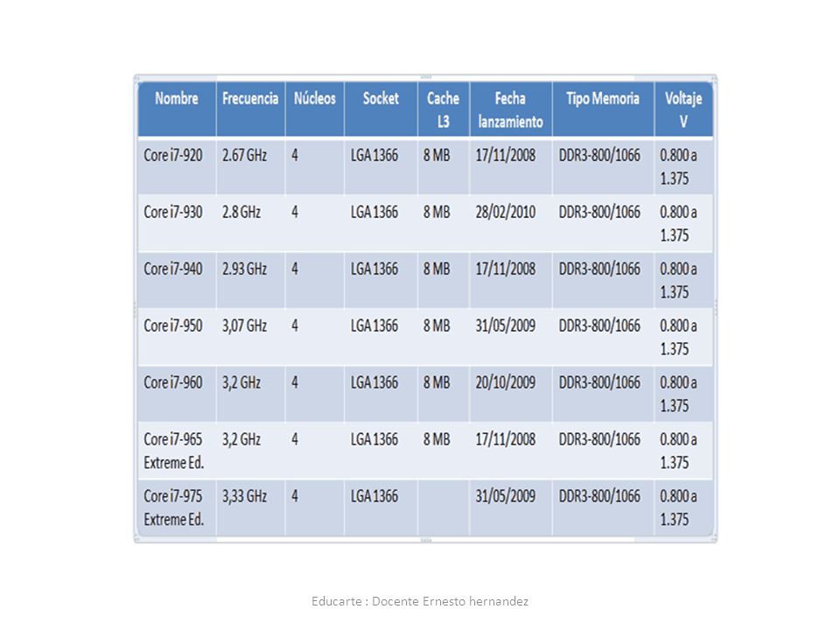Select the Fecha lanzamiento header
Viewport: 840px width, 630px height.
tap(510, 109)
